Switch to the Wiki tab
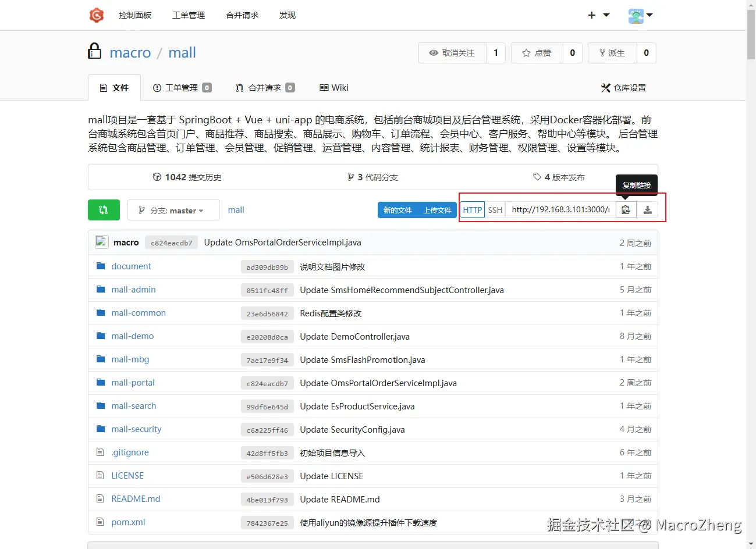756x549 pixels. click(x=334, y=88)
